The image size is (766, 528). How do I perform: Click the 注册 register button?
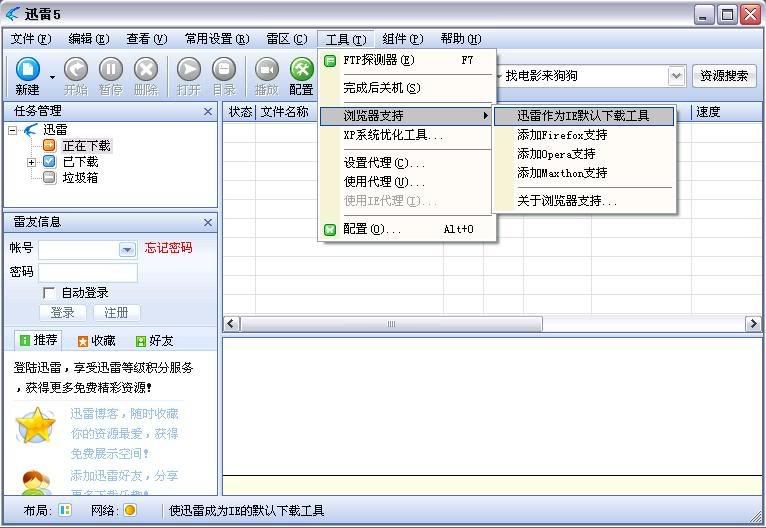pos(116,313)
